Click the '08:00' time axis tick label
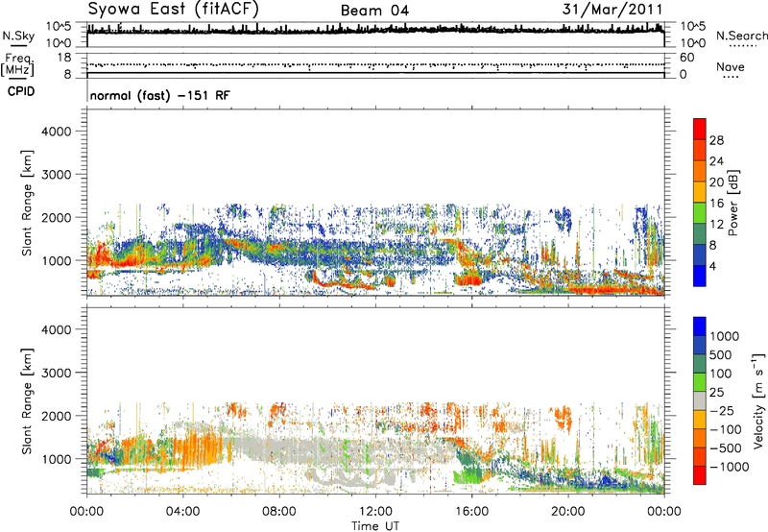This screenshot has height=532, width=768. tap(279, 512)
